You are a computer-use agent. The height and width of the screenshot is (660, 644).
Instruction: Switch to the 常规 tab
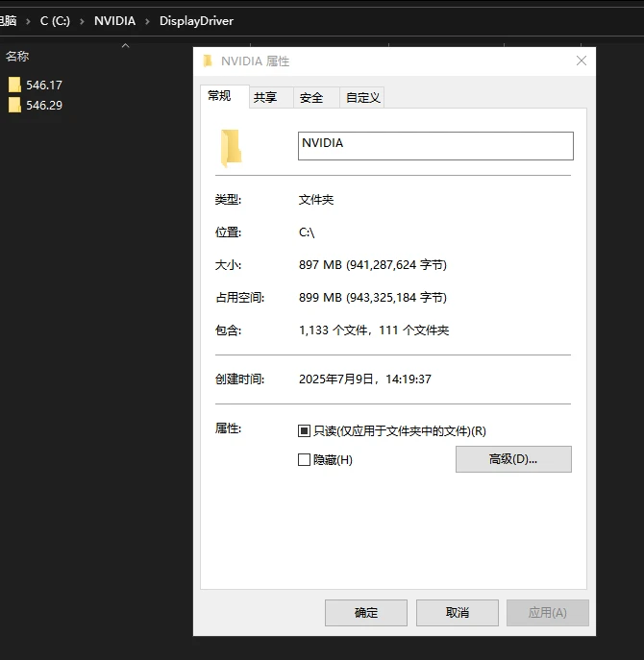point(224,96)
